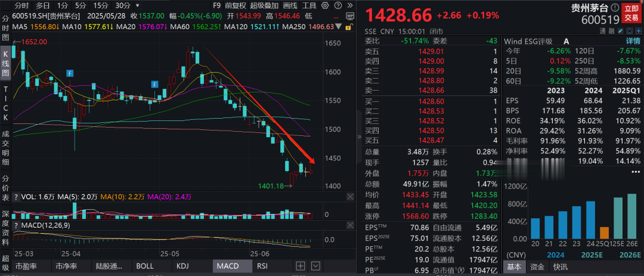Click the 52周高 value 1880.59
The image size is (644, 276).
[628, 71]
